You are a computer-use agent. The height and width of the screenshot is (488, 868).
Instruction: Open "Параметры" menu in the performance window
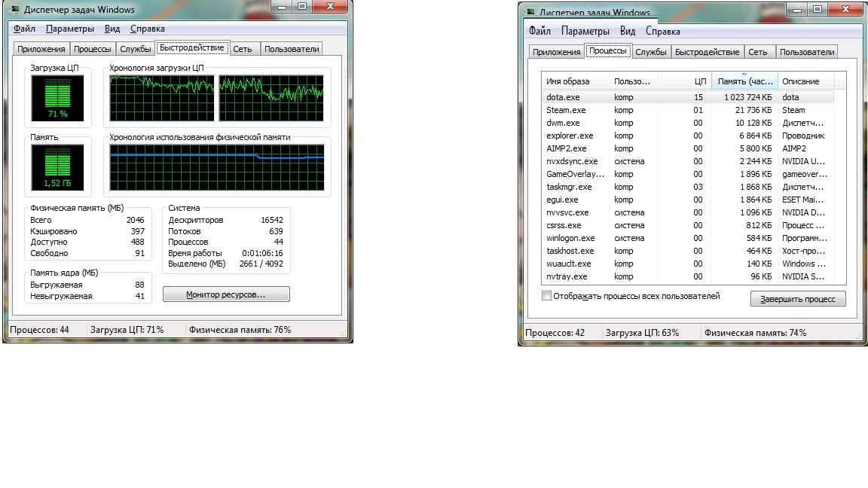click(x=69, y=29)
